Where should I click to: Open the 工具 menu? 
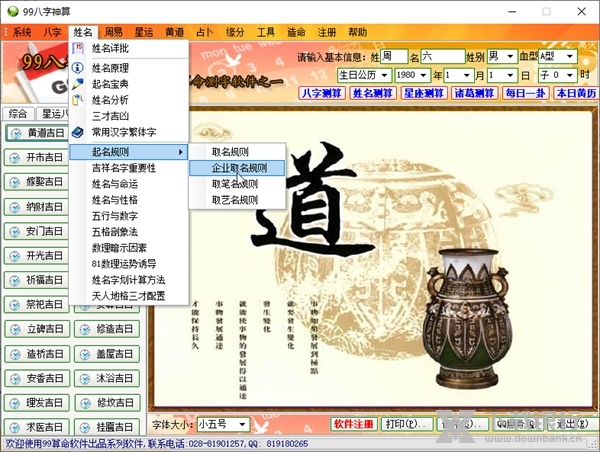pos(266,33)
